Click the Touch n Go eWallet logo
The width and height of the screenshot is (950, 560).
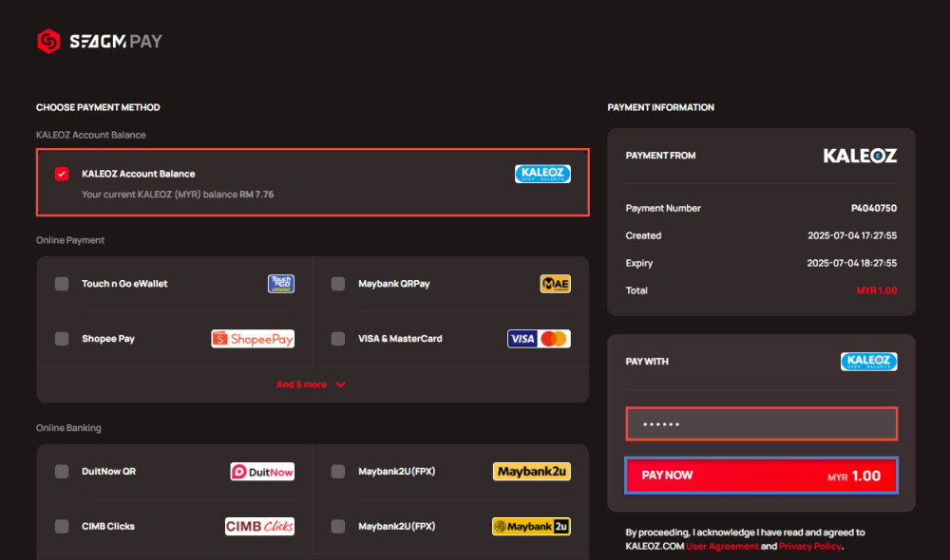click(281, 284)
